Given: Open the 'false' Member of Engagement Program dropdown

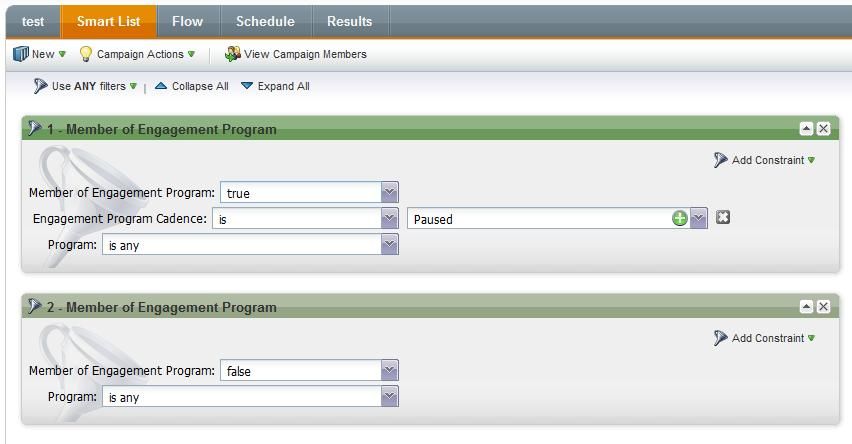Looking at the screenshot, I should click(389, 371).
